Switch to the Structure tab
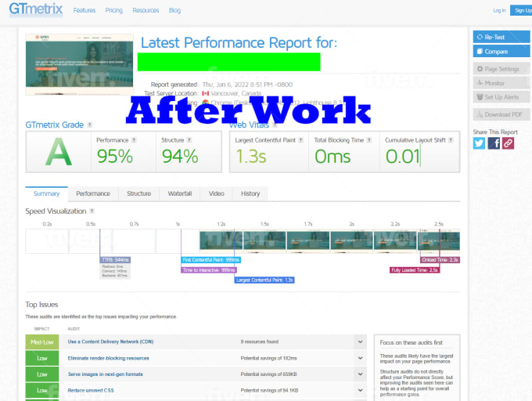The height and width of the screenshot is (401, 532). 138,193
